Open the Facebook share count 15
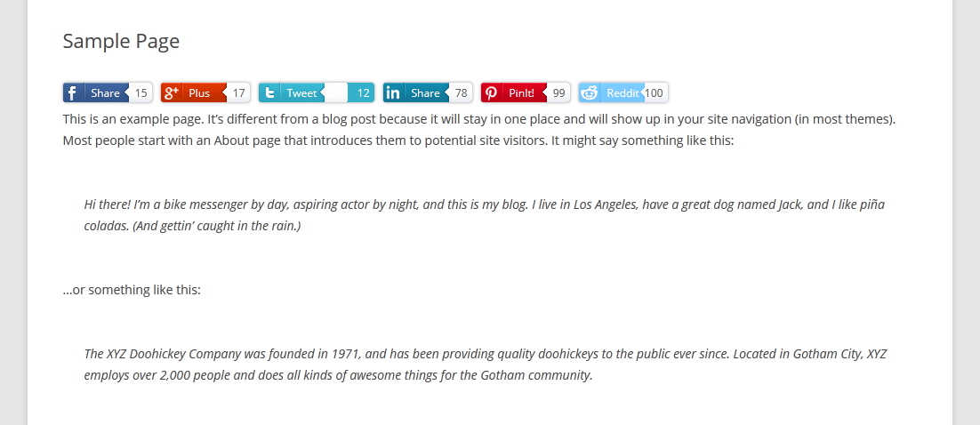 (141, 93)
